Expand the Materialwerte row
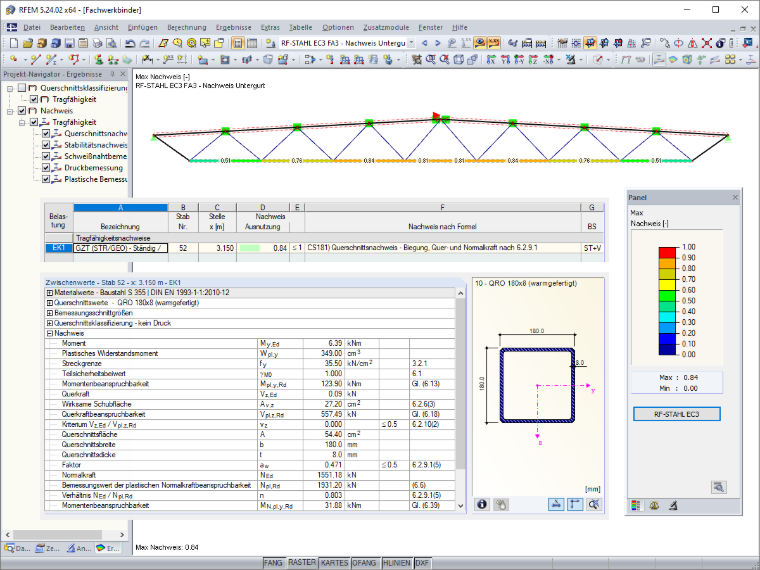The width and height of the screenshot is (760, 570). pos(49,293)
